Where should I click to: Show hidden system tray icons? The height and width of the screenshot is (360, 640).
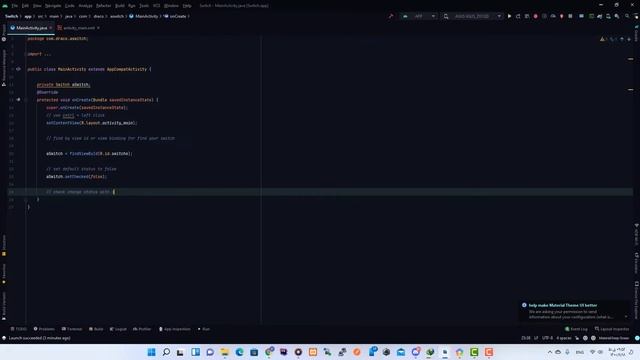549,352
